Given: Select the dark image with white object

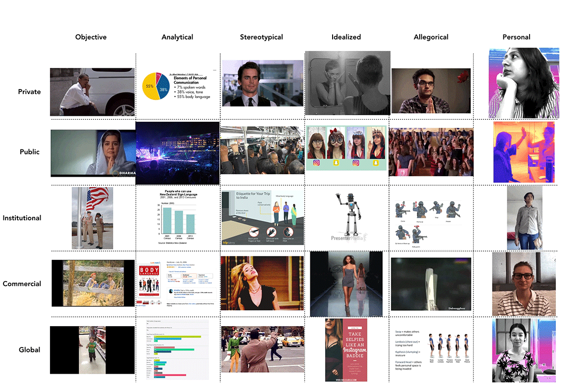Looking at the screenshot, I should [x=431, y=284].
